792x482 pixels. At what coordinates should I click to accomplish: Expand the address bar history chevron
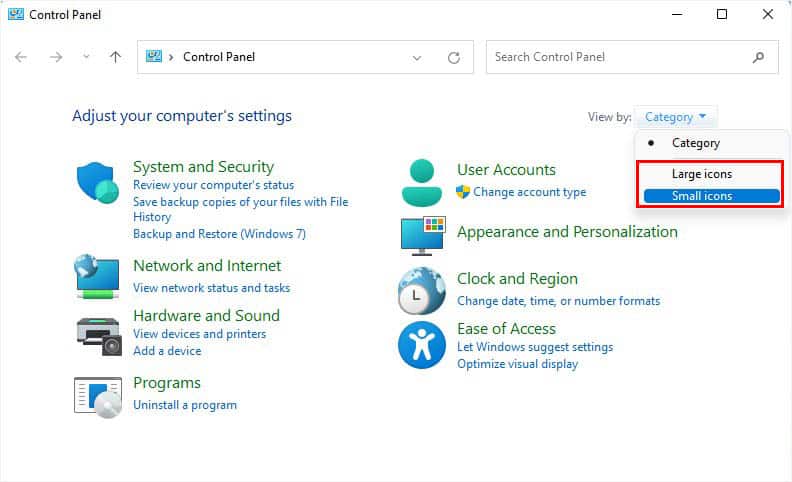point(417,58)
